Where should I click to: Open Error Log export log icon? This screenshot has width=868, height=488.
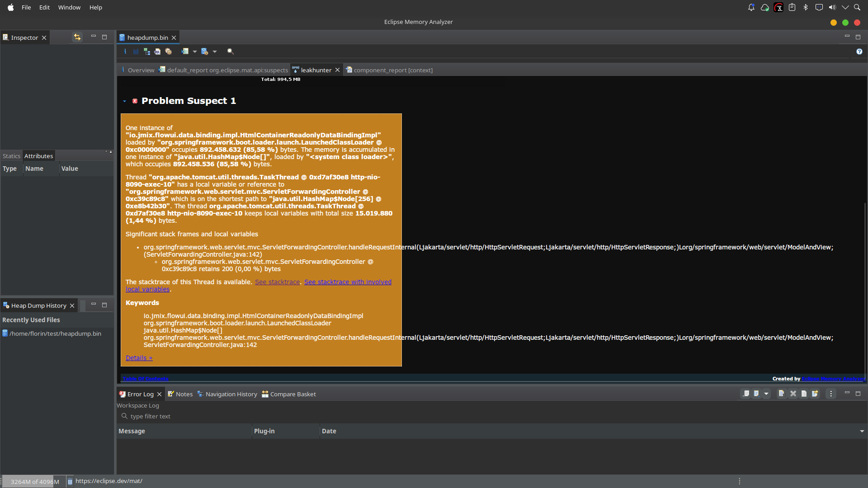pos(746,394)
